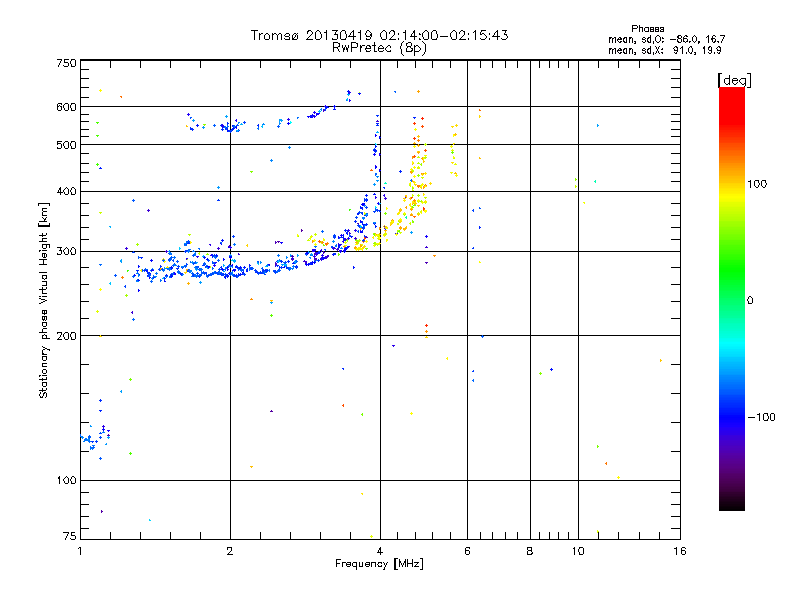800x600 pixels.
Task: Click the 'mean, sd,O: -86.0, 16.7' line
Action: pos(666,39)
